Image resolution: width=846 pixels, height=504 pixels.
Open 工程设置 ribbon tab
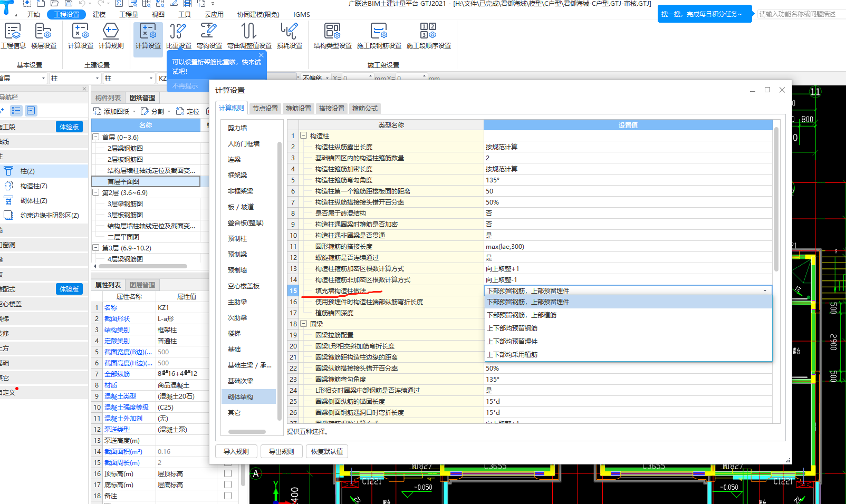(x=66, y=15)
